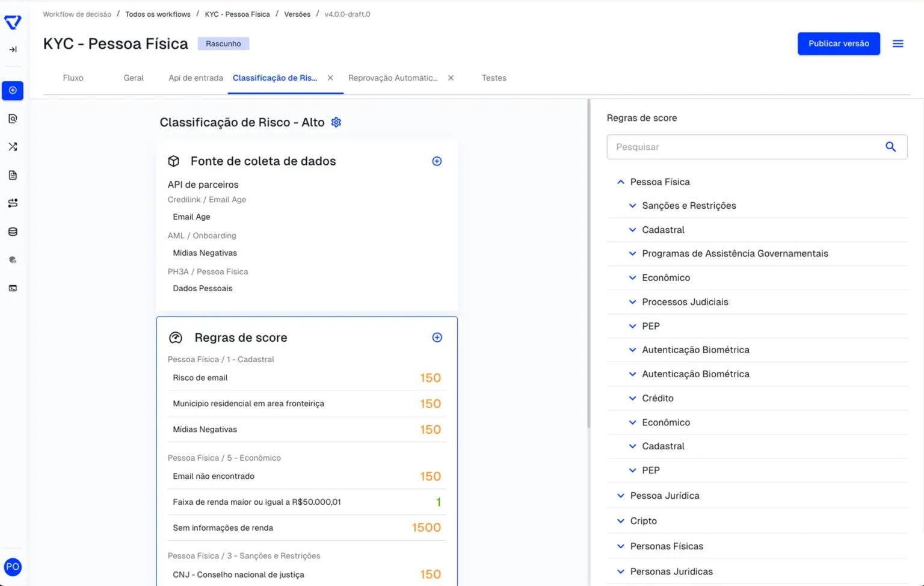The width and height of the screenshot is (924, 586).
Task: Click Mídias Negativas under AML / Onboarding
Action: (205, 253)
